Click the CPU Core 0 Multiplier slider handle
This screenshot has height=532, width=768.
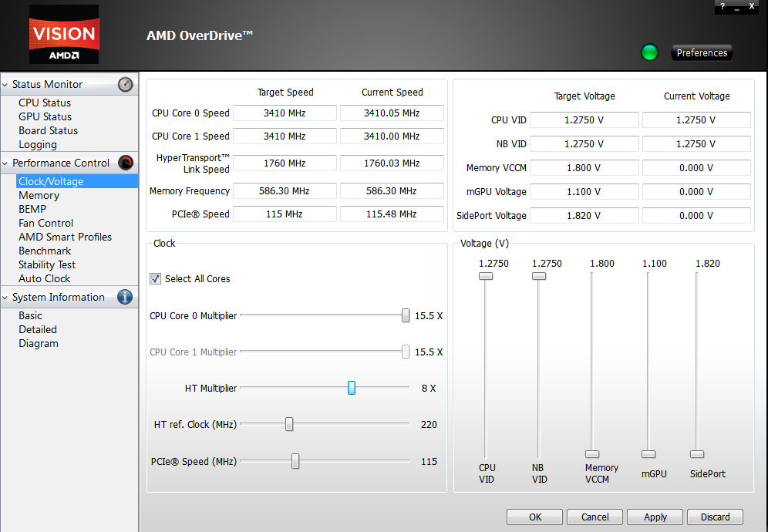pos(406,315)
